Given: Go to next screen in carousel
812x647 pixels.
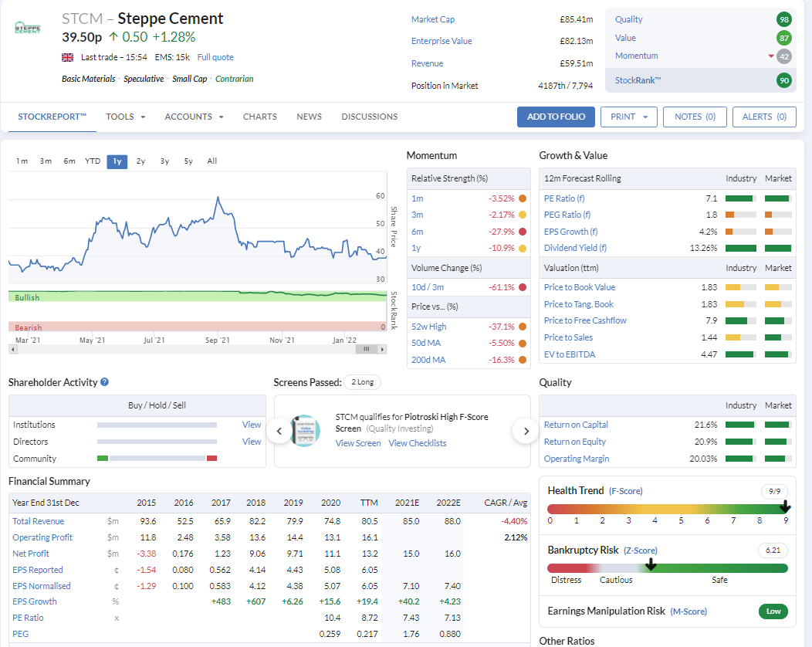Looking at the screenshot, I should 526,431.
